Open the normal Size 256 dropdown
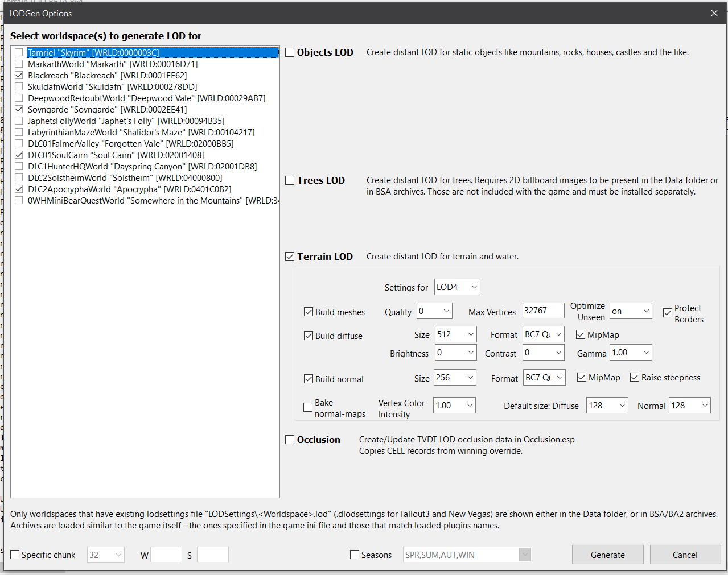The width and height of the screenshot is (728, 575). [x=455, y=378]
